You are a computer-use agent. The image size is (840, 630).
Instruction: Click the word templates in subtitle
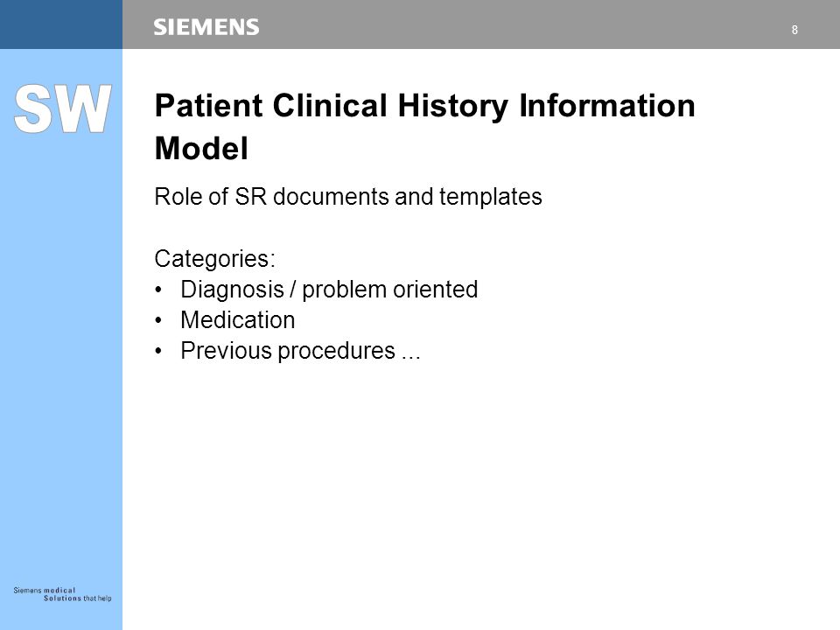[x=491, y=197]
